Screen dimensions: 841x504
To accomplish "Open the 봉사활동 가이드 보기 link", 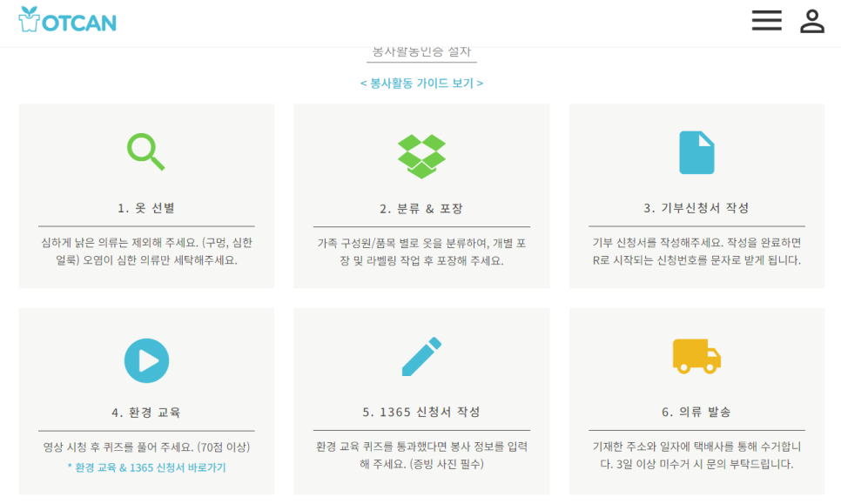I will tap(421, 83).
